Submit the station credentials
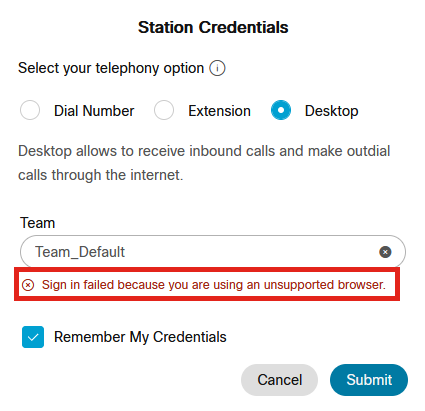This screenshot has width=425, height=411. click(x=369, y=380)
